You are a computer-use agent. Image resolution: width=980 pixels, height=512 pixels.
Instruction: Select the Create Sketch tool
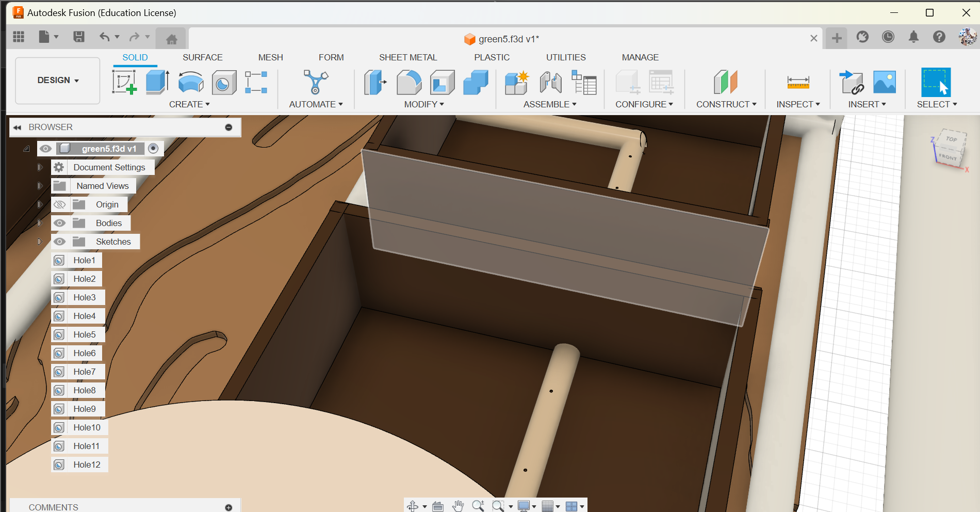pyautogui.click(x=124, y=83)
